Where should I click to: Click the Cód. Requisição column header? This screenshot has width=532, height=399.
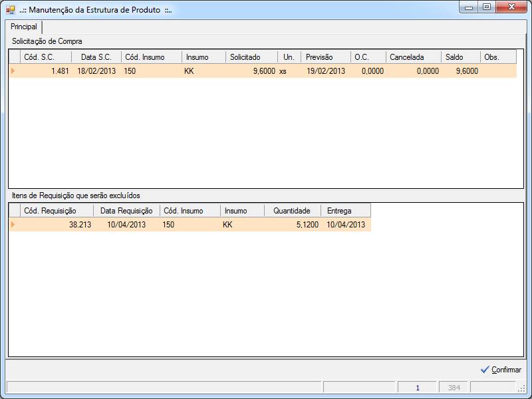[x=57, y=211]
